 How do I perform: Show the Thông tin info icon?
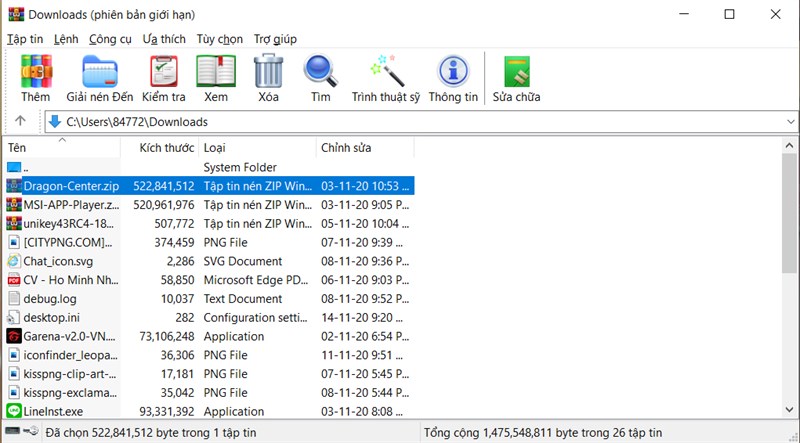453,71
